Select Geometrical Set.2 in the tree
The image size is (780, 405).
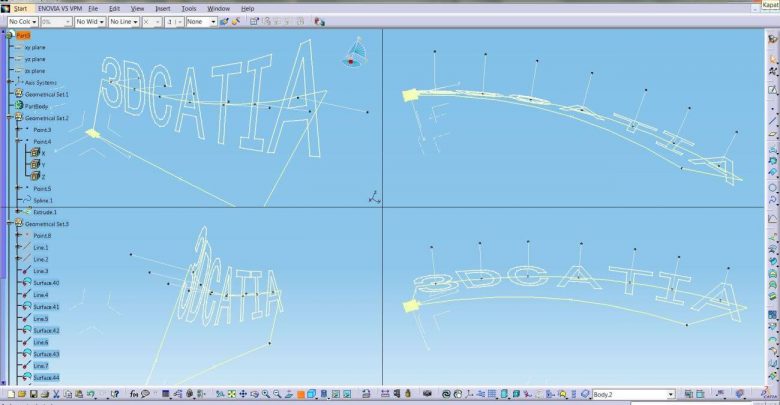tap(47, 118)
